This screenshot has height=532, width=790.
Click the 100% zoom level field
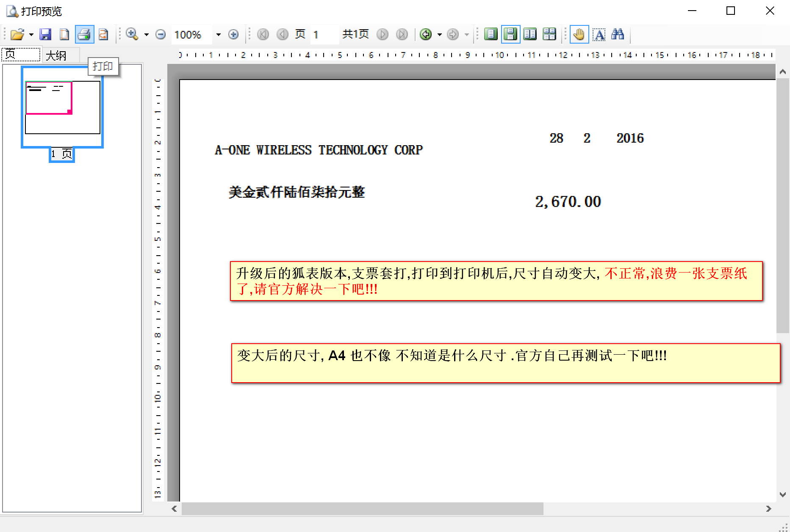pyautogui.click(x=191, y=34)
